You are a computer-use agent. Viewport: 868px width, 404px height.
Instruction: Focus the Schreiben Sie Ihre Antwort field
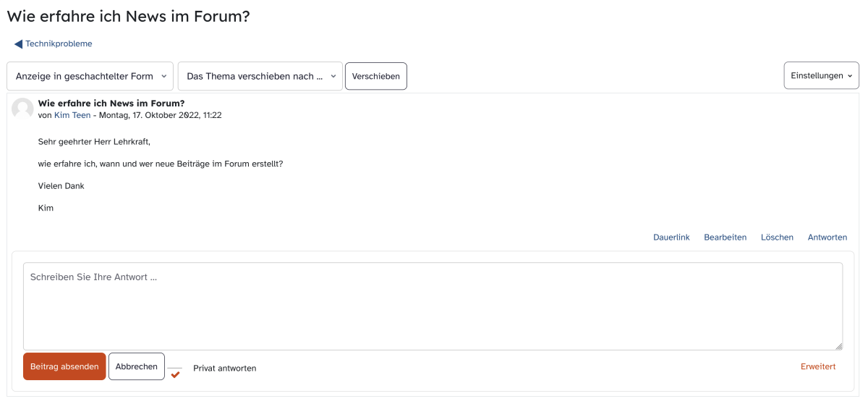coord(433,306)
